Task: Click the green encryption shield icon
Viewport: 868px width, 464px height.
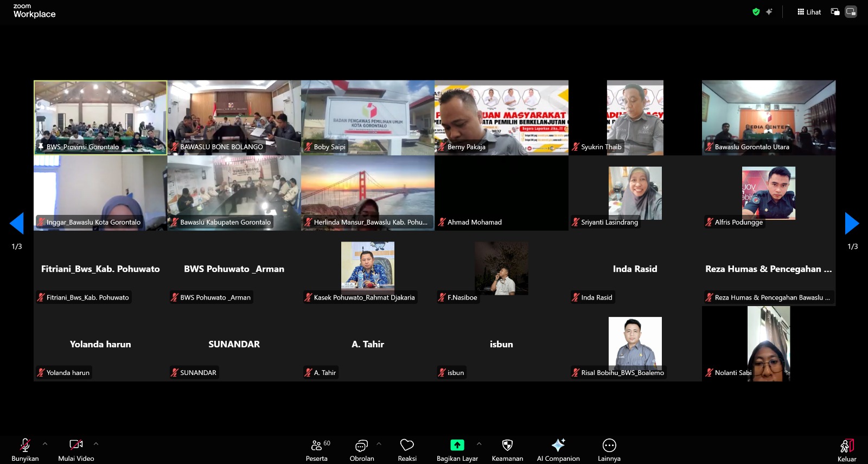Action: click(756, 12)
